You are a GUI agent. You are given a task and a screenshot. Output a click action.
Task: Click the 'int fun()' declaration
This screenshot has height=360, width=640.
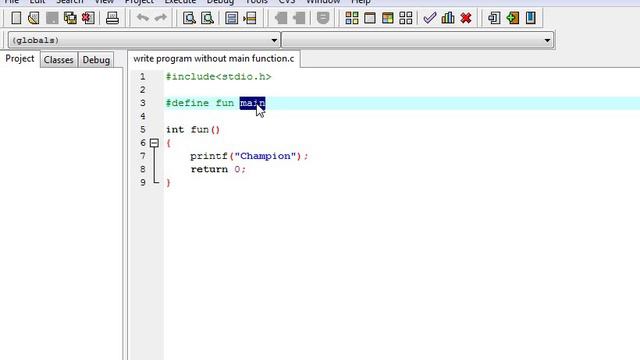click(193, 130)
